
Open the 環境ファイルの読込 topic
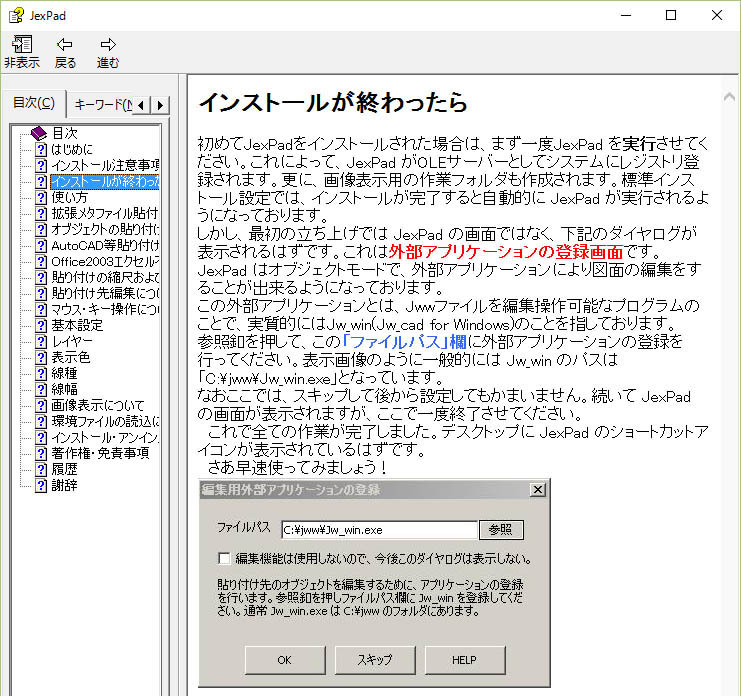[x=105, y=421]
